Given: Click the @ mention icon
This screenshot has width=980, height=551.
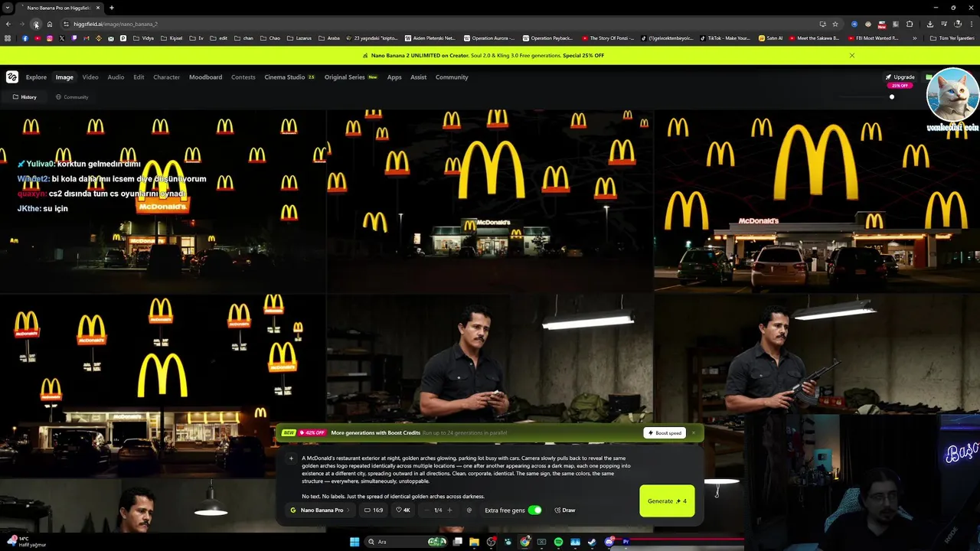Looking at the screenshot, I should [x=469, y=510].
